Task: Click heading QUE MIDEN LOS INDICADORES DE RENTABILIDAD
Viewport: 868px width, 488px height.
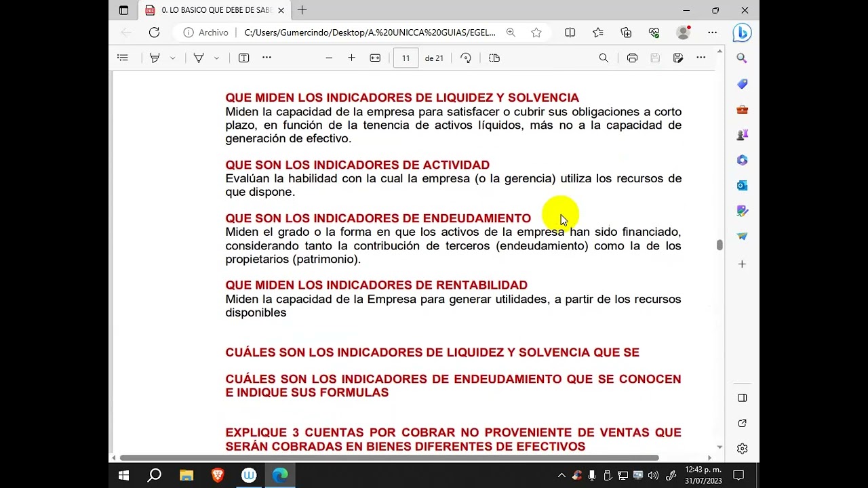Action: pos(376,285)
